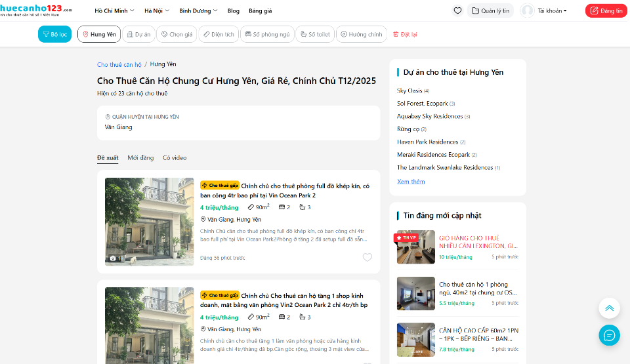Reset filters with Đặt lại

(x=405, y=34)
